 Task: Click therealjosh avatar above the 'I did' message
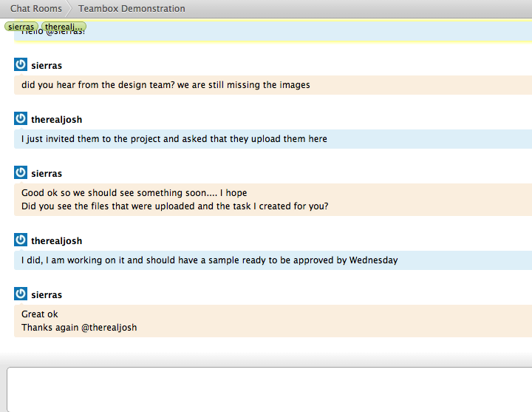point(21,240)
